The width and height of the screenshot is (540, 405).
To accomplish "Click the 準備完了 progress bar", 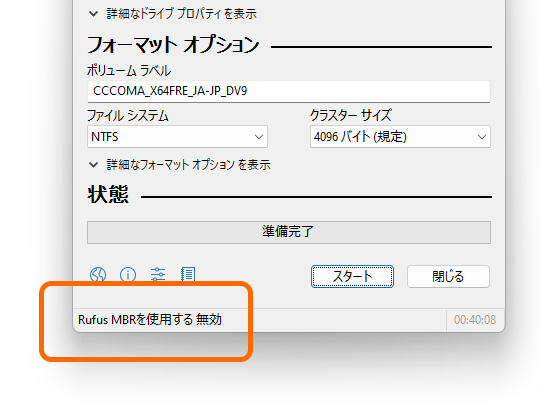I will click(289, 232).
